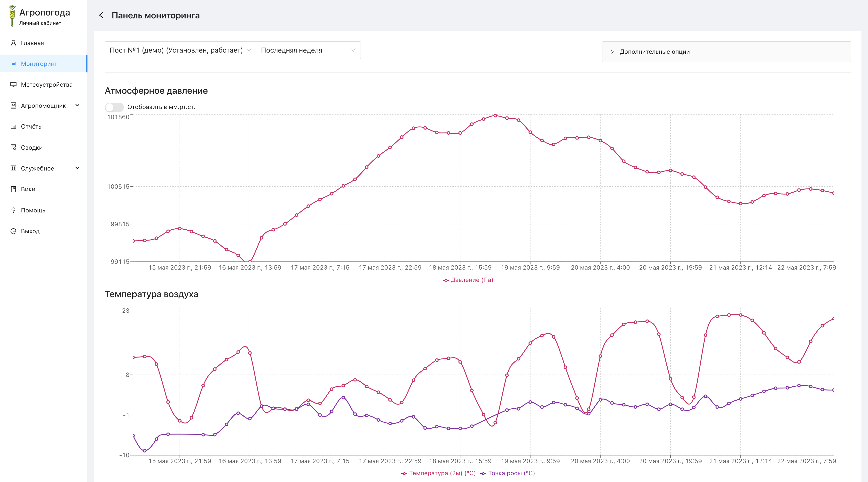Click the peak pressure data point
Viewport: 868px width, 482px height.
coord(495,116)
